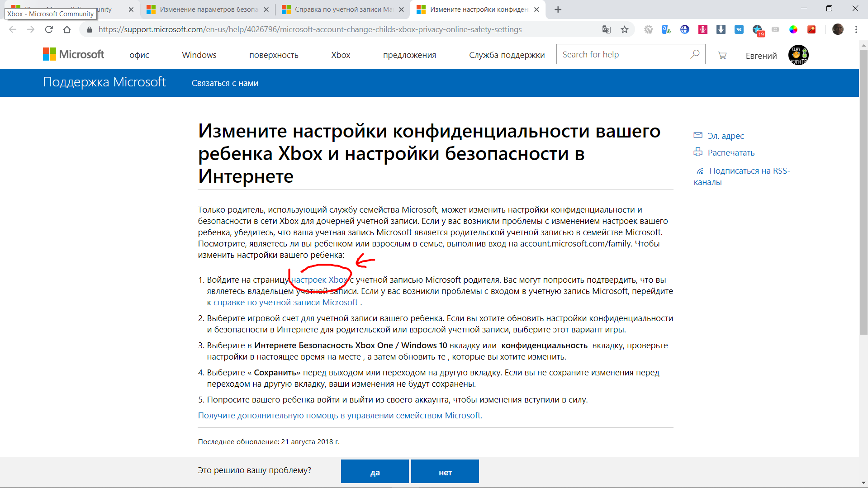Image resolution: width=868 pixels, height=488 pixels.
Task: Answer нет to the feedback question
Action: tap(445, 472)
